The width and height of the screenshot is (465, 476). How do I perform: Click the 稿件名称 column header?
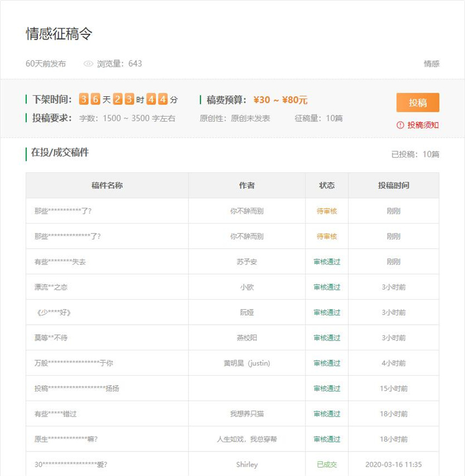107,185
